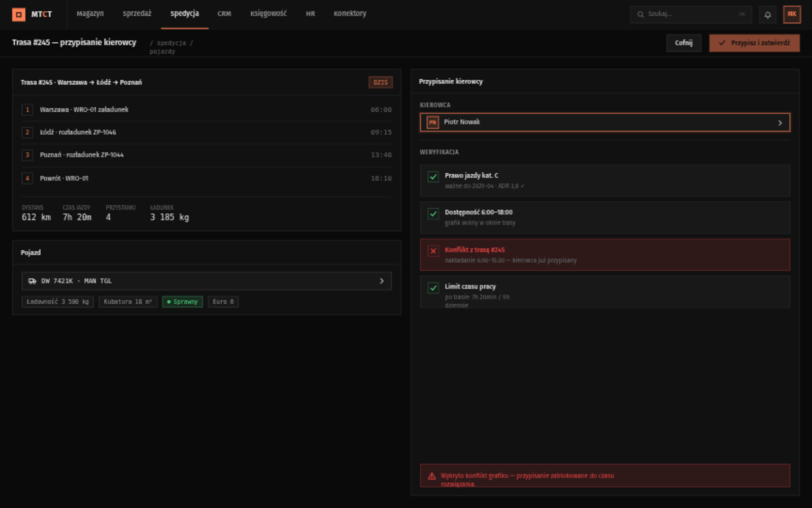This screenshot has height=508, width=812.
Task: Toggle Prawo jazdy kat. C checkbox
Action: (x=433, y=177)
